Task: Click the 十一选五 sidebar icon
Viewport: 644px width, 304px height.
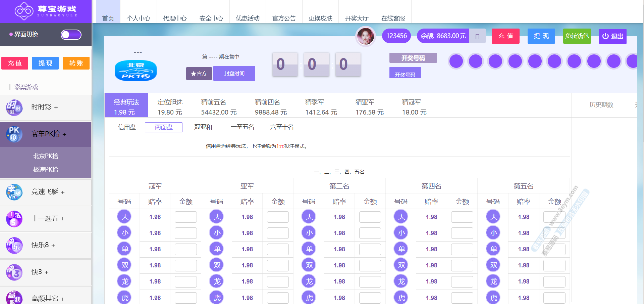Action: [x=14, y=219]
